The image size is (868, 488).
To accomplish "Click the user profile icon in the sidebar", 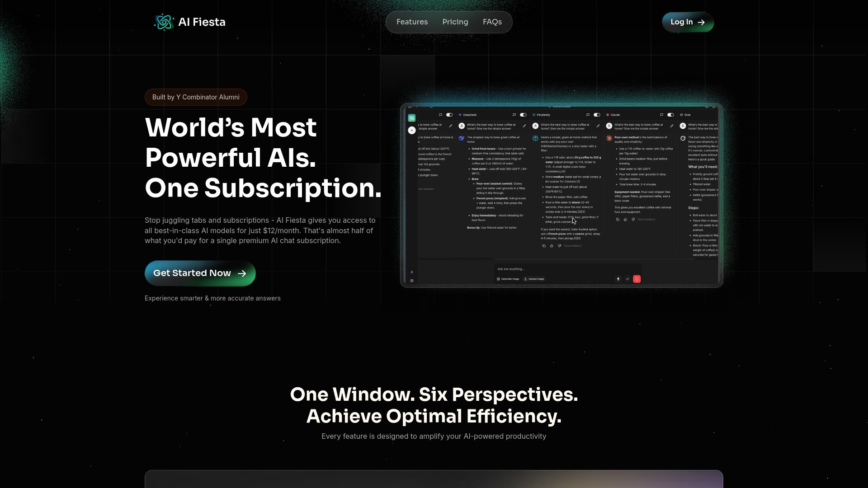I will tap(412, 272).
